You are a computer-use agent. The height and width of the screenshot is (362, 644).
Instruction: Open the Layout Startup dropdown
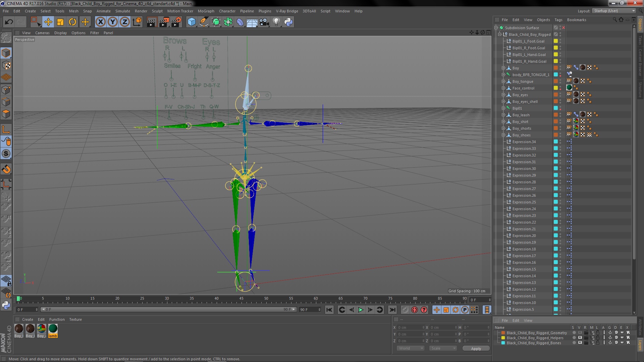pos(614,11)
